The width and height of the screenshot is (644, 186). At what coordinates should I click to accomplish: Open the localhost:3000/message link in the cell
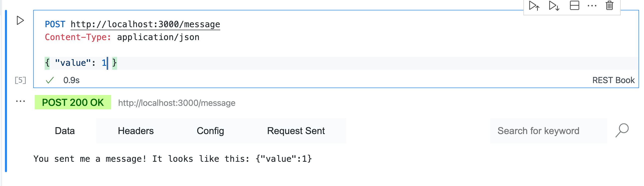tap(145, 24)
